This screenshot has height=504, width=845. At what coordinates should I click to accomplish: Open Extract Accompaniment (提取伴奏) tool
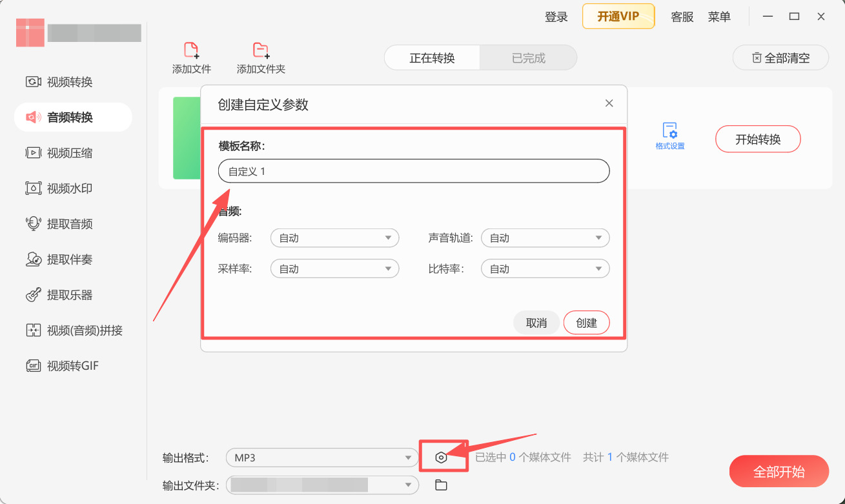(x=59, y=259)
